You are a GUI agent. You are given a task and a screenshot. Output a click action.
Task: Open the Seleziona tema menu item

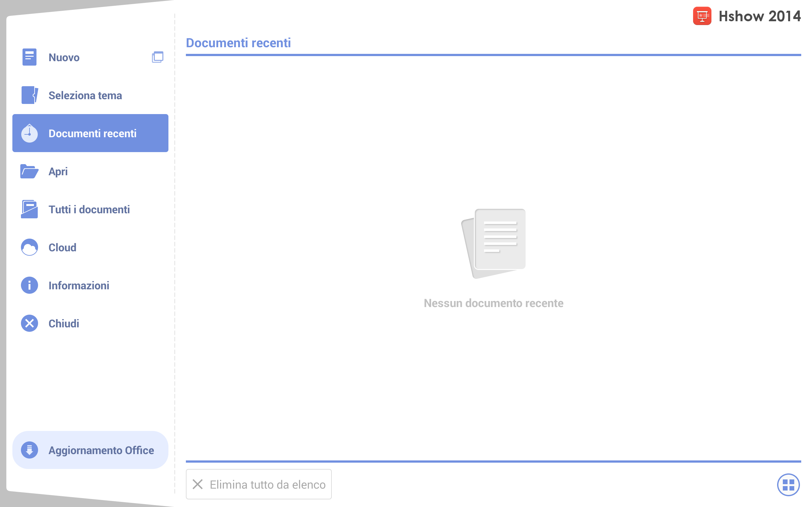(90, 95)
